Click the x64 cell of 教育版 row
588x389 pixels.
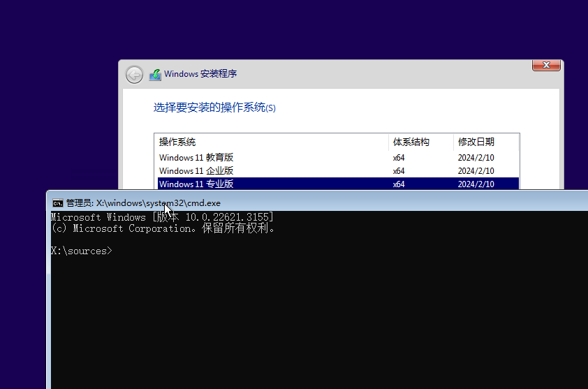[x=399, y=158]
